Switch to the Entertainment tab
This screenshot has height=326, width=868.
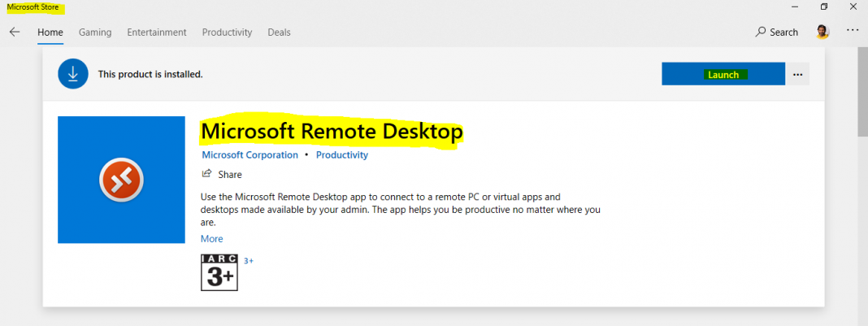(157, 32)
